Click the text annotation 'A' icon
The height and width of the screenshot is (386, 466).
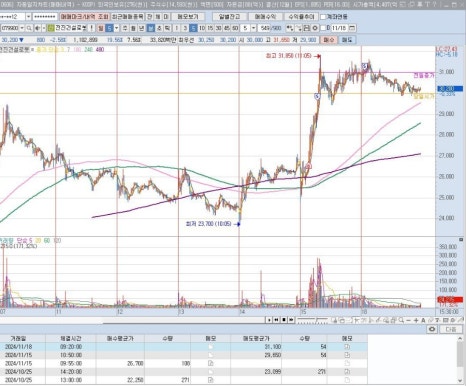(x=423, y=320)
